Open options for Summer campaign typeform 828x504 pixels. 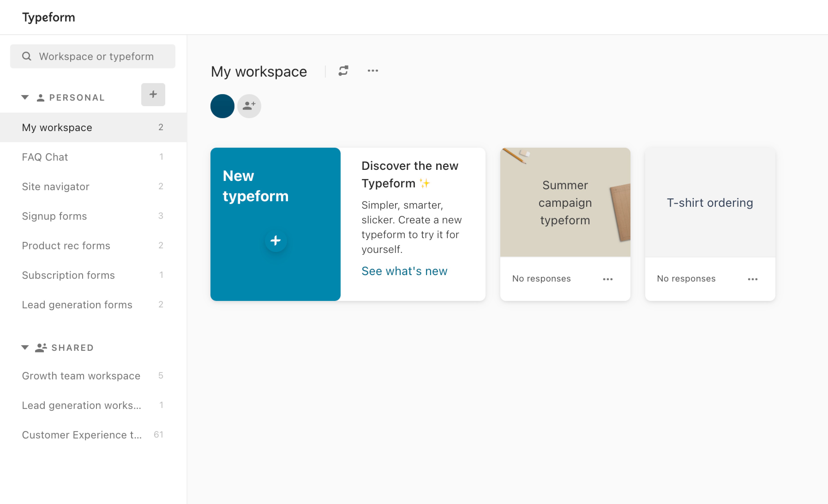tap(608, 279)
